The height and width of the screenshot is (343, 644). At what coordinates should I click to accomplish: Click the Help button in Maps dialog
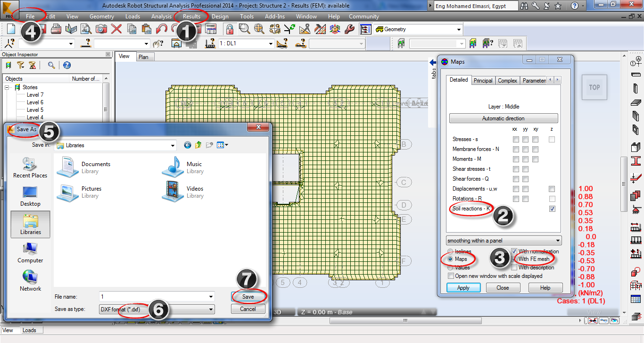pyautogui.click(x=545, y=288)
